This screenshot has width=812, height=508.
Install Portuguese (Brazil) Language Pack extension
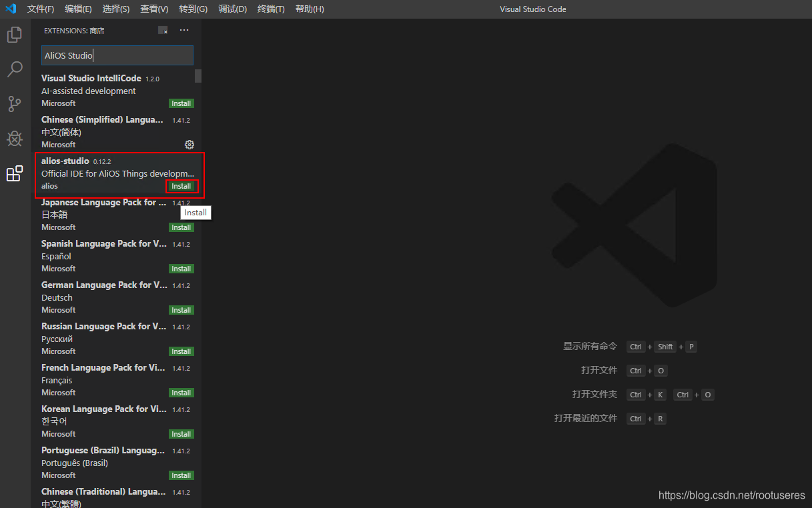click(x=181, y=475)
